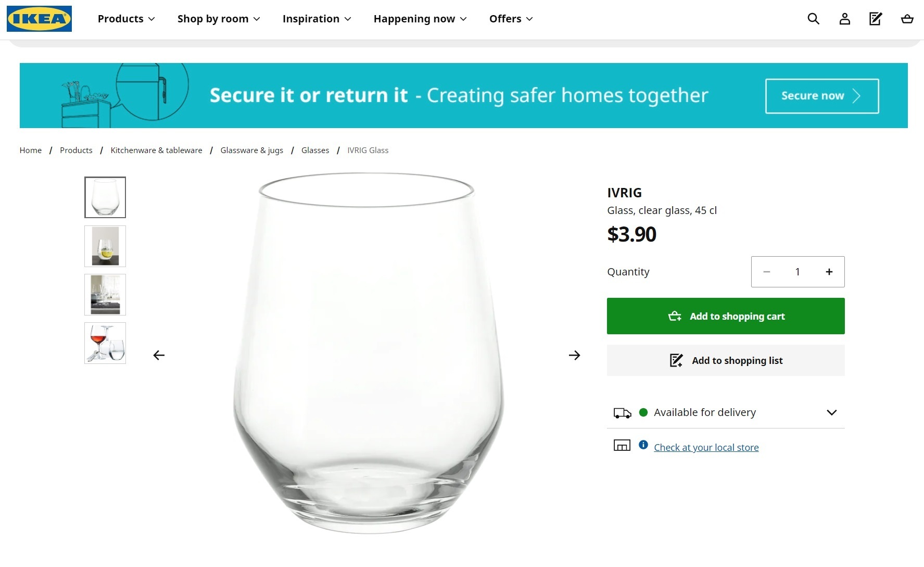Open the Offers menu
Viewport: 924px width, 567px height.
click(511, 19)
